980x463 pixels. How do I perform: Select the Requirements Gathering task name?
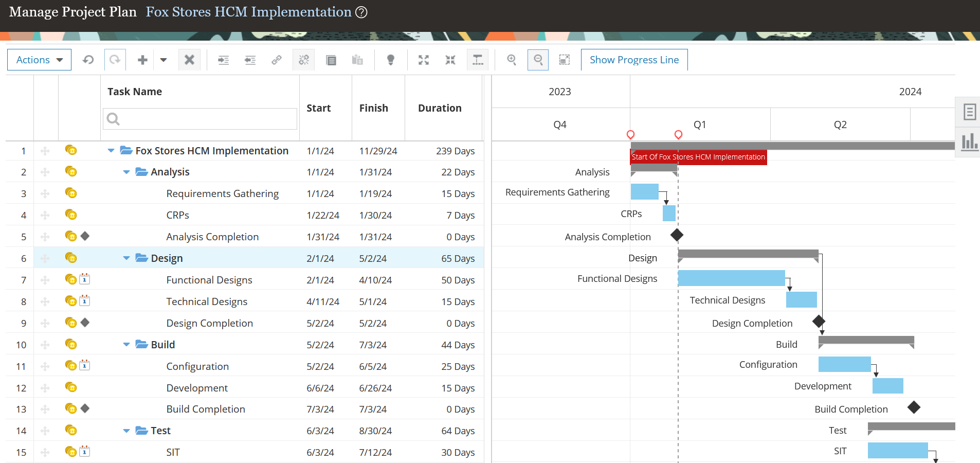[223, 193]
